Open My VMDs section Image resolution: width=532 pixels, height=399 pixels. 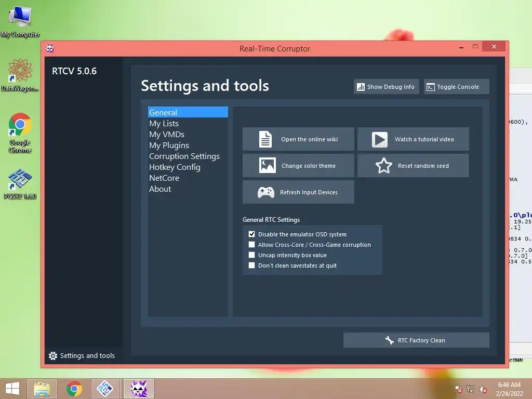point(188,135)
